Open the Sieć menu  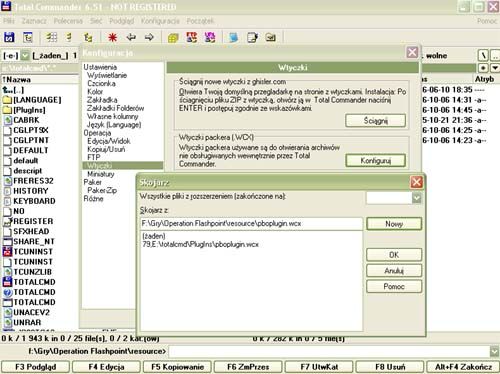pyautogui.click(x=96, y=21)
